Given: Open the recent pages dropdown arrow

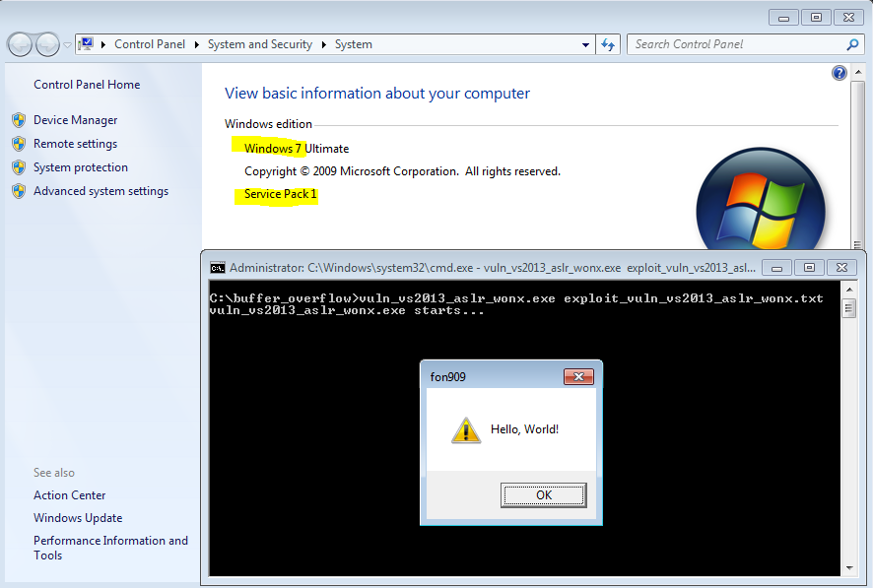Looking at the screenshot, I should pos(67,45).
